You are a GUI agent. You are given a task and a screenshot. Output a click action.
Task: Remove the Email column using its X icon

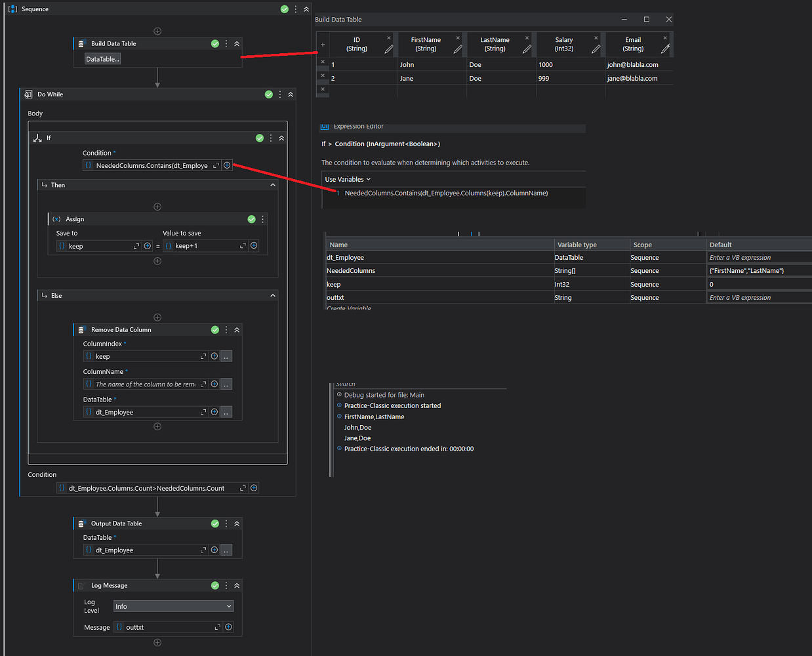tap(664, 37)
